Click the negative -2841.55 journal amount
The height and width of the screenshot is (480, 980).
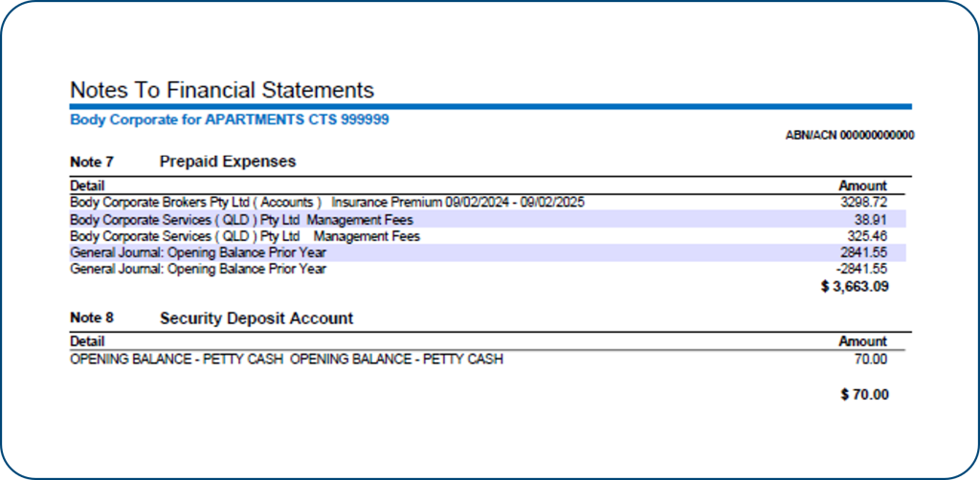[861, 270]
